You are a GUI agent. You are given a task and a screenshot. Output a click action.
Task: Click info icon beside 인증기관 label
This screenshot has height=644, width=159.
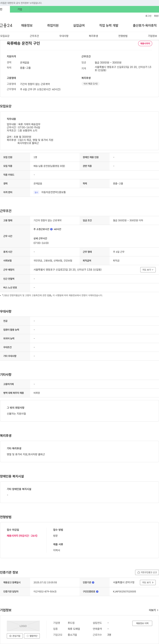[93, 582]
